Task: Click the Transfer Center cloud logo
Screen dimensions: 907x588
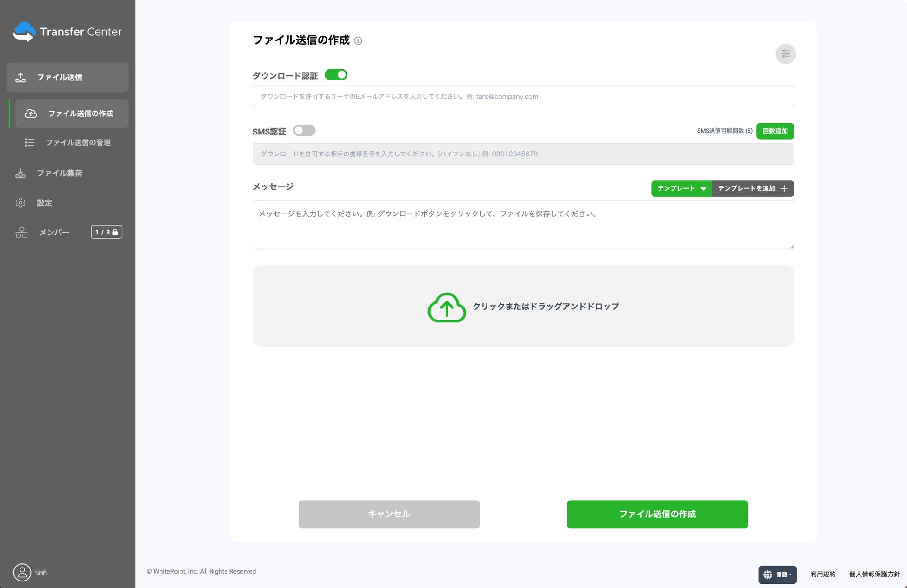Action: pyautogui.click(x=24, y=32)
